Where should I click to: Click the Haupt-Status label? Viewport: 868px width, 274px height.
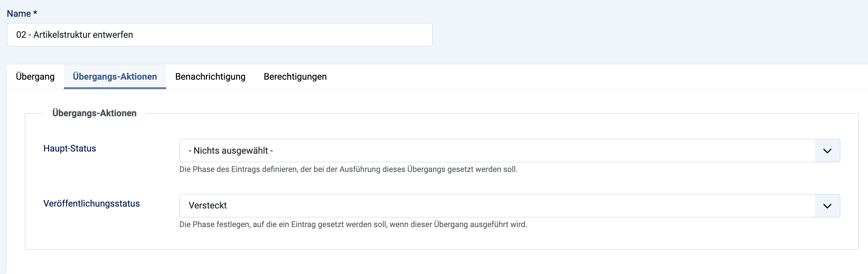(x=70, y=148)
